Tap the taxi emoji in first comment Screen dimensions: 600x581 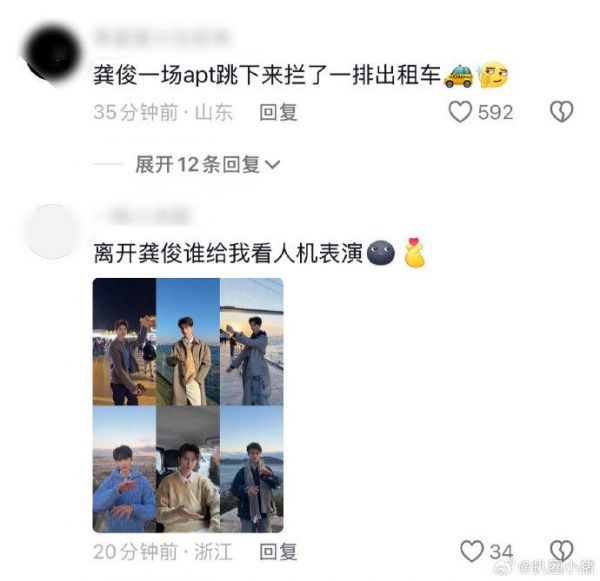click(458, 75)
